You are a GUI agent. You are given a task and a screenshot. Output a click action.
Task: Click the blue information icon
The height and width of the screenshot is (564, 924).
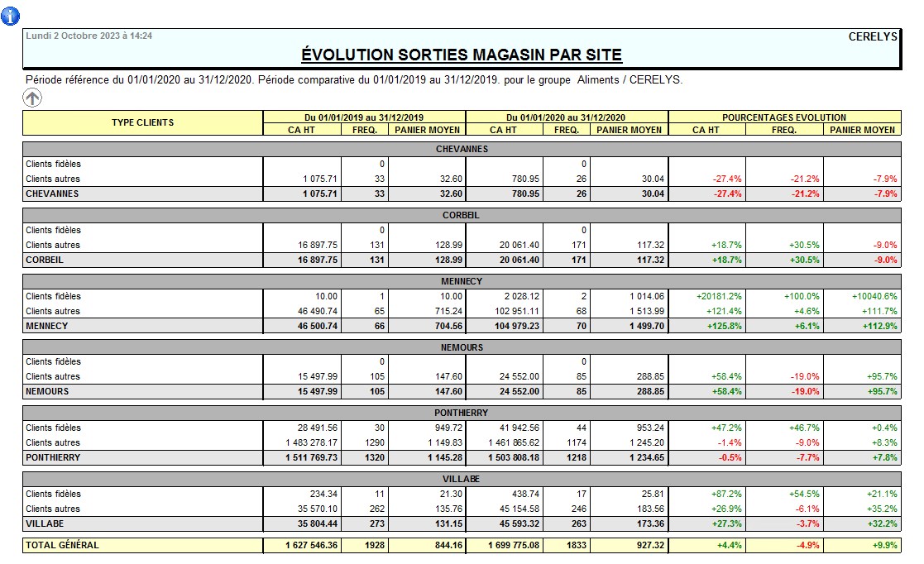pyautogui.click(x=11, y=16)
